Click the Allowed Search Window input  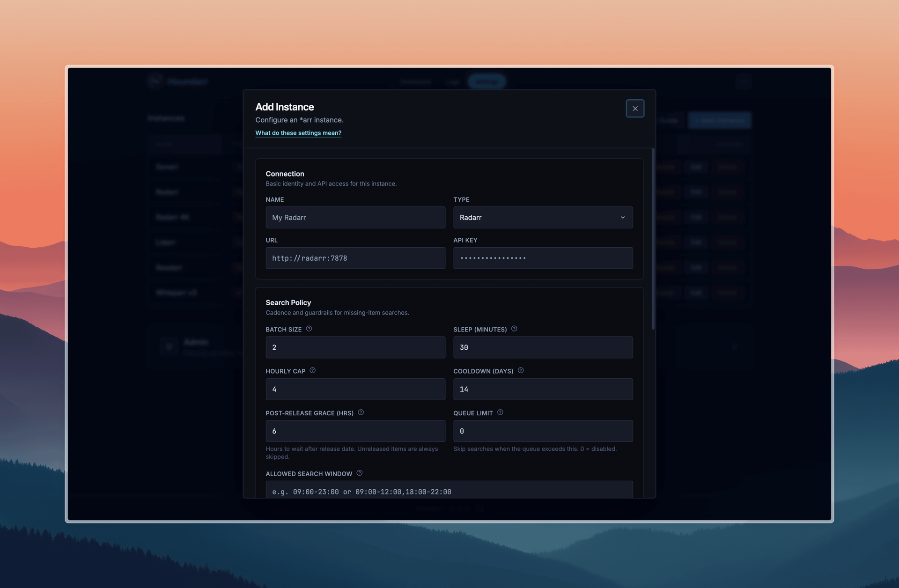click(x=449, y=490)
